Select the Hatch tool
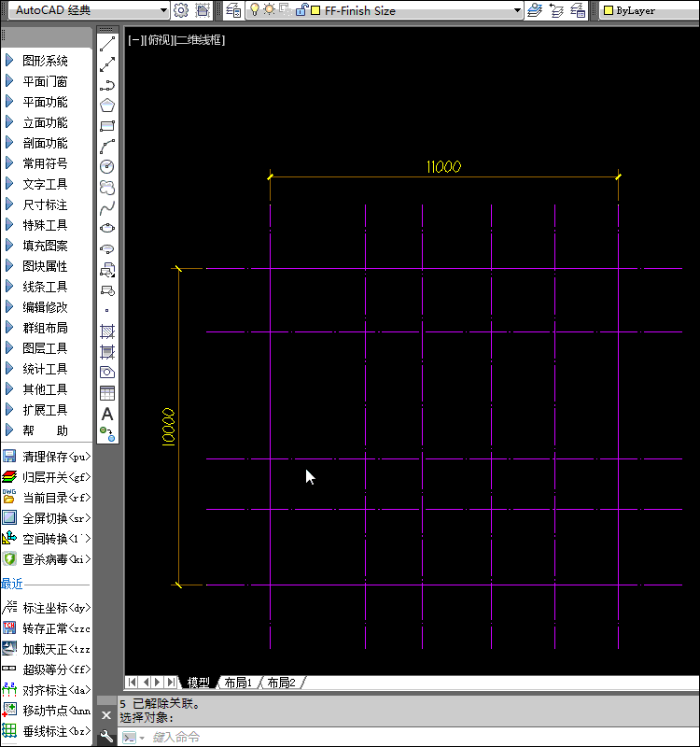 [107, 331]
